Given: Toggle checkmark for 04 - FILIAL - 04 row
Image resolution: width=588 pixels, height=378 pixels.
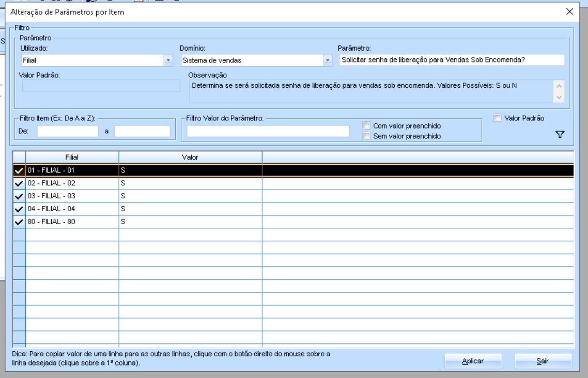Looking at the screenshot, I should [19, 209].
